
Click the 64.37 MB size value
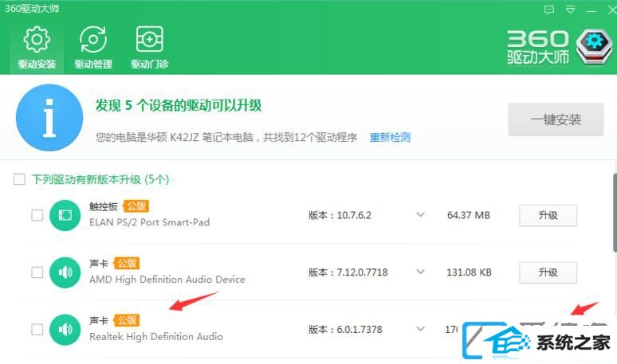point(469,215)
